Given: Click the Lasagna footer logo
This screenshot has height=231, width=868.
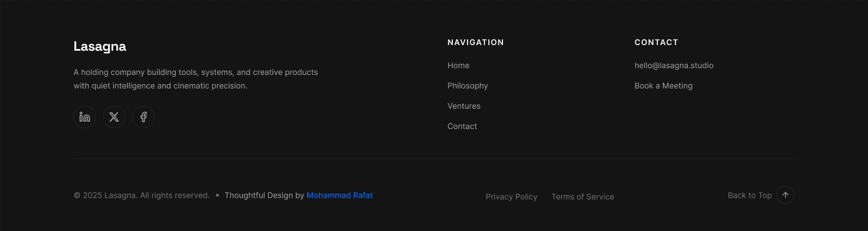Looking at the screenshot, I should tap(100, 47).
